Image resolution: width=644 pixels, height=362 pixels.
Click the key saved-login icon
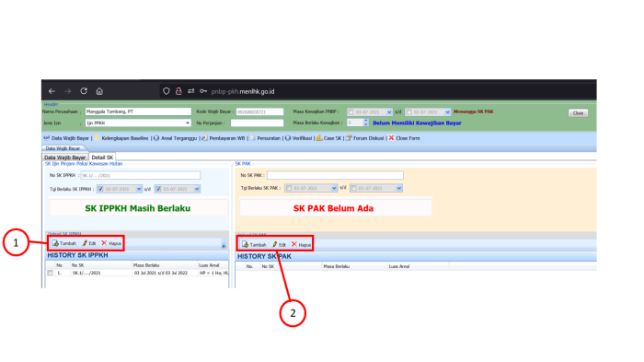[203, 91]
